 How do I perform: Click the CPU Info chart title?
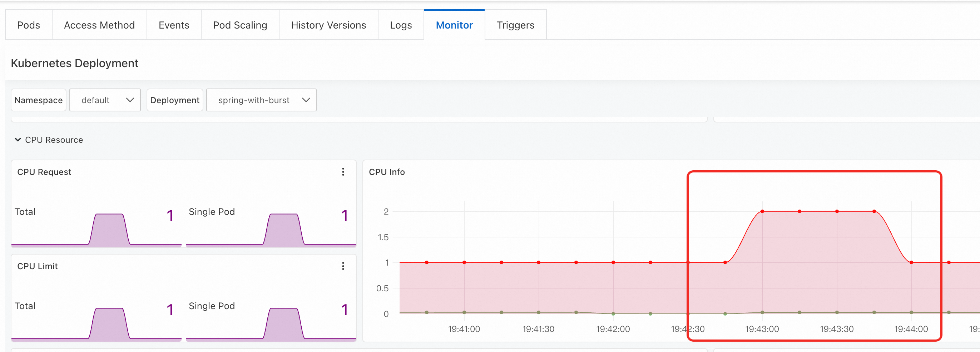click(386, 172)
